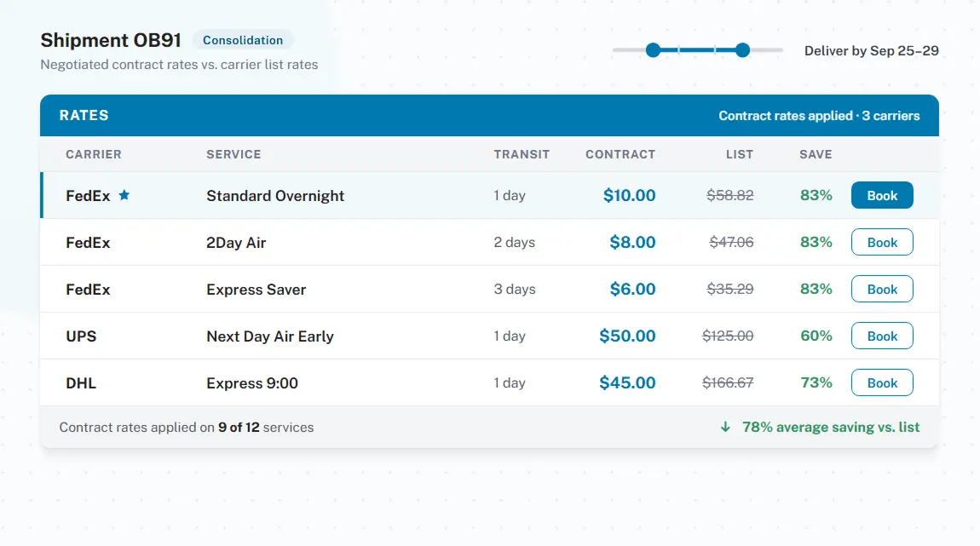Click the CARRIER column header

coord(94,154)
